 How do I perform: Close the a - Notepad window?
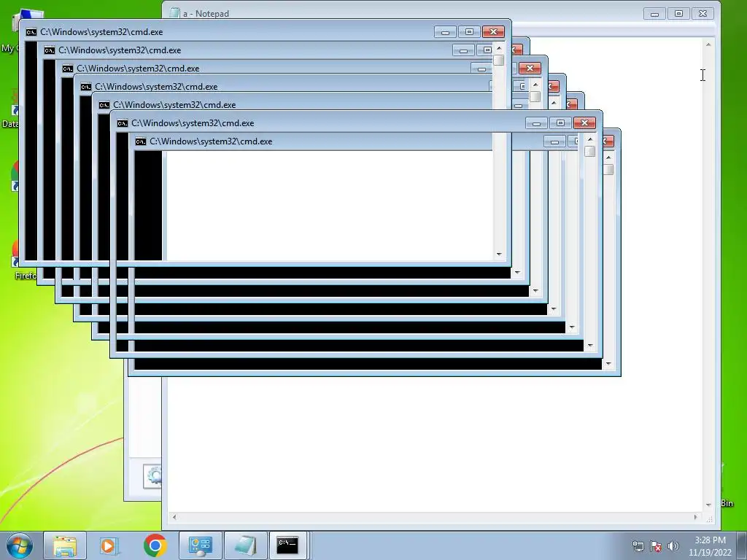coord(703,14)
